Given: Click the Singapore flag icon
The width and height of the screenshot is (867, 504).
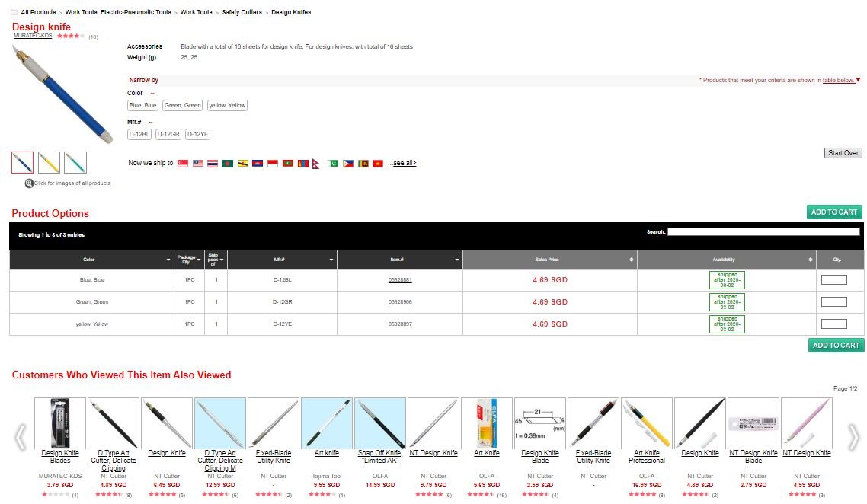Looking at the screenshot, I should pos(183,164).
